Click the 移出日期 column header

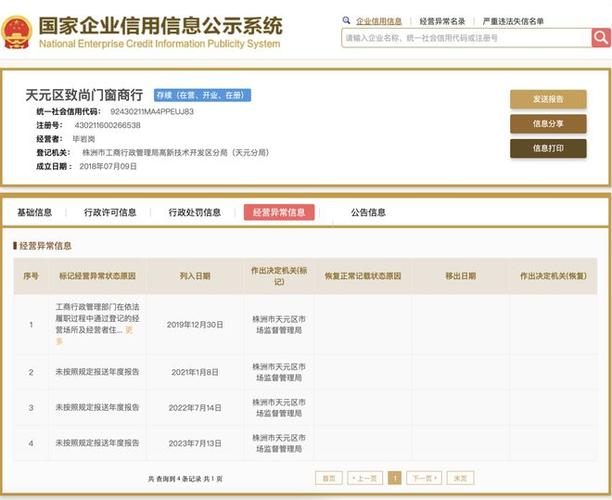click(461, 276)
